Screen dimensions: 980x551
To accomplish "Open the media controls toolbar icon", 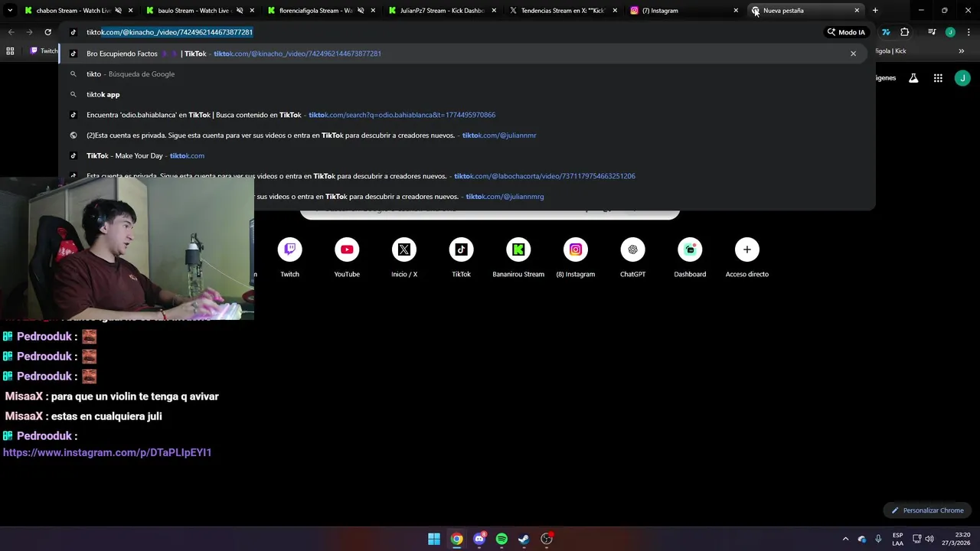I will pyautogui.click(x=932, y=32).
